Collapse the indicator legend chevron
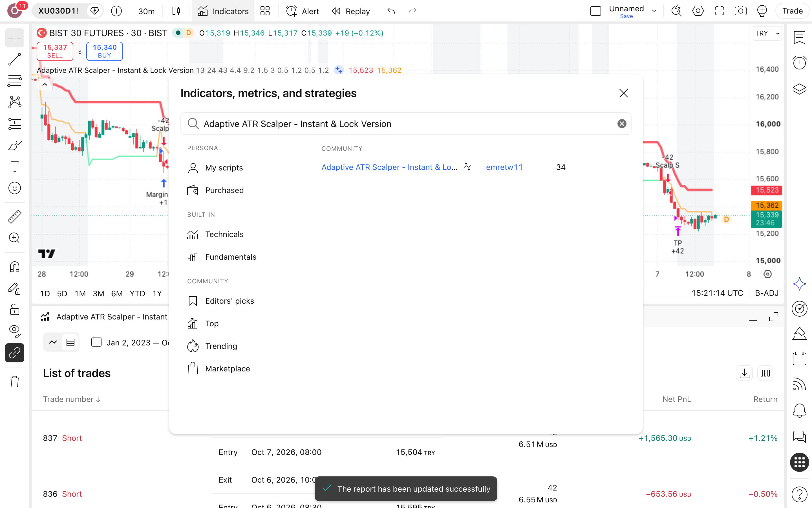This screenshot has height=508, width=812. [45, 84]
